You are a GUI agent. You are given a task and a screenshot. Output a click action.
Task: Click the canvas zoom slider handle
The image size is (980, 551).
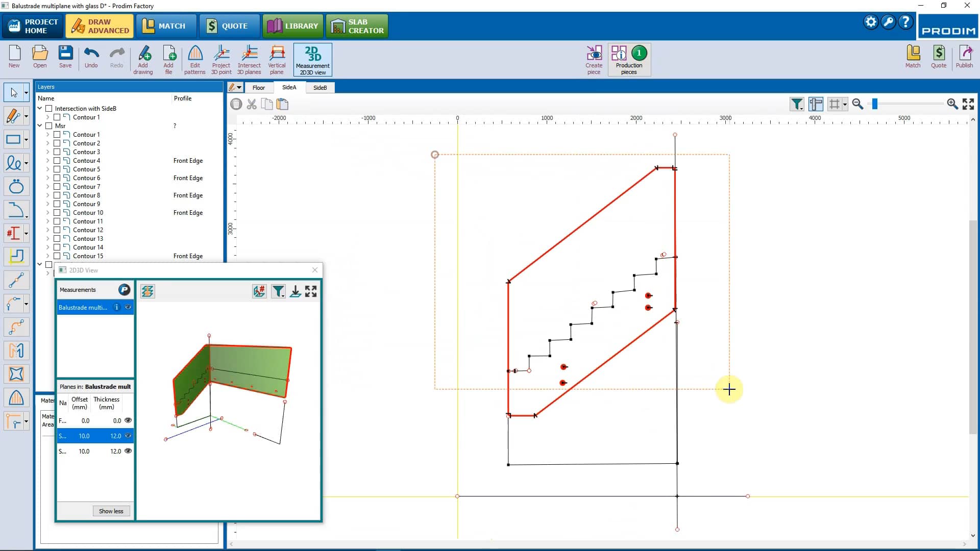[x=875, y=104]
